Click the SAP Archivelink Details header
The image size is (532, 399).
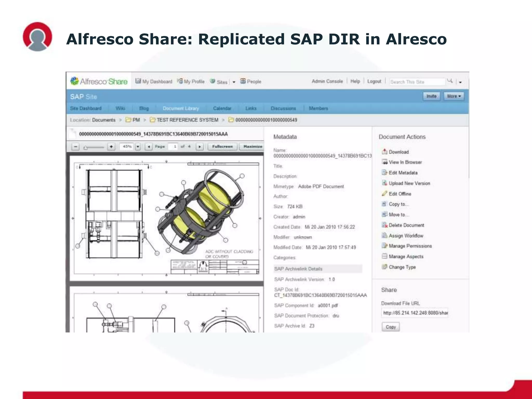coord(318,269)
